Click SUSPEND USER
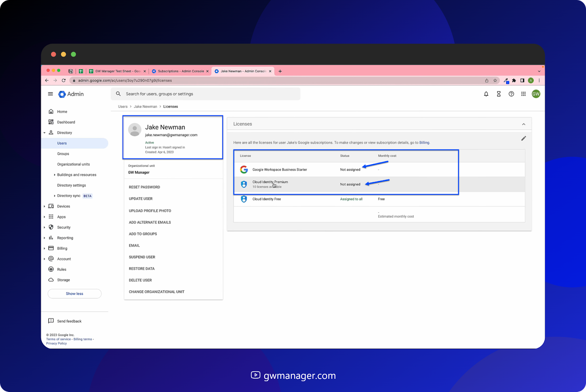 click(142, 257)
